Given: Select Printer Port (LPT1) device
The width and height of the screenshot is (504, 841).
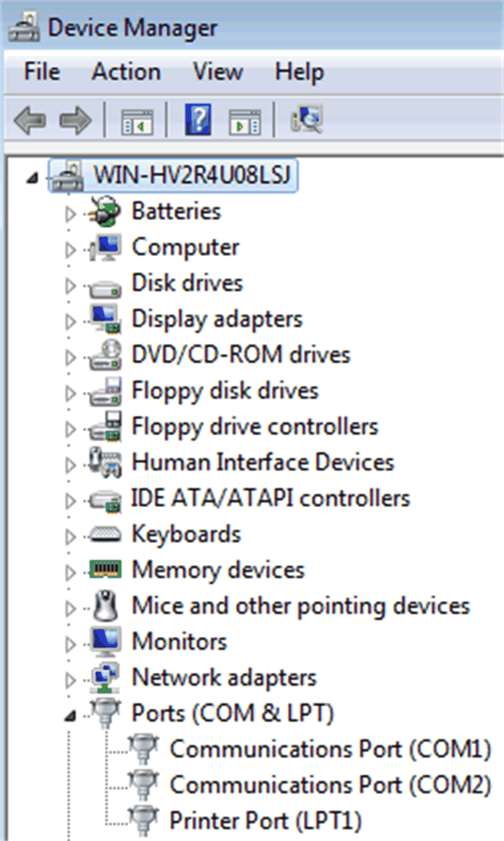Looking at the screenshot, I should click(265, 820).
